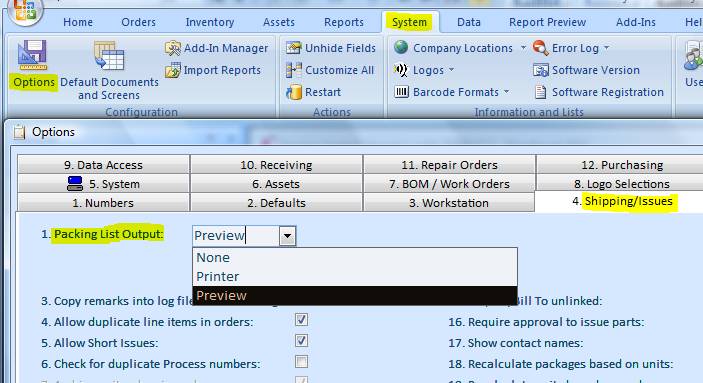703x383 pixels.
Task: Click the Customize All icon
Action: tap(294, 70)
